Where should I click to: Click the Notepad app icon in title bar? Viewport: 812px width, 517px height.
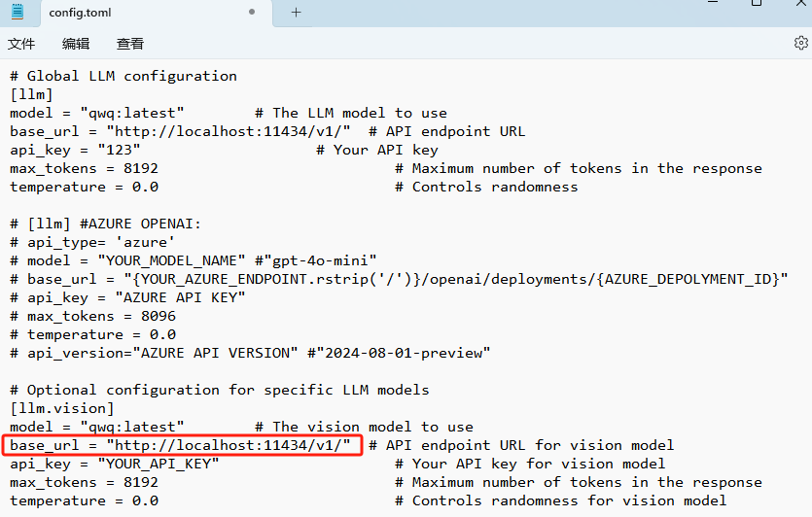tap(18, 12)
